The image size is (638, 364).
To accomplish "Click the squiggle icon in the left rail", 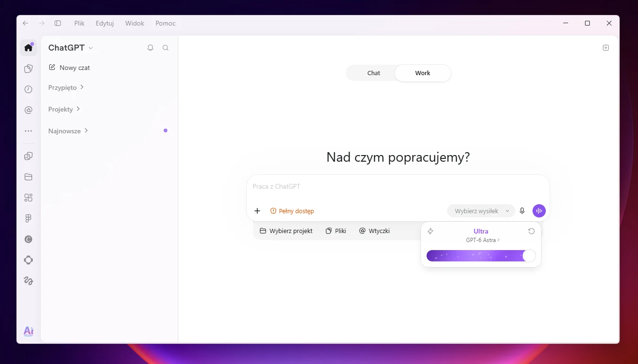I will (x=28, y=281).
